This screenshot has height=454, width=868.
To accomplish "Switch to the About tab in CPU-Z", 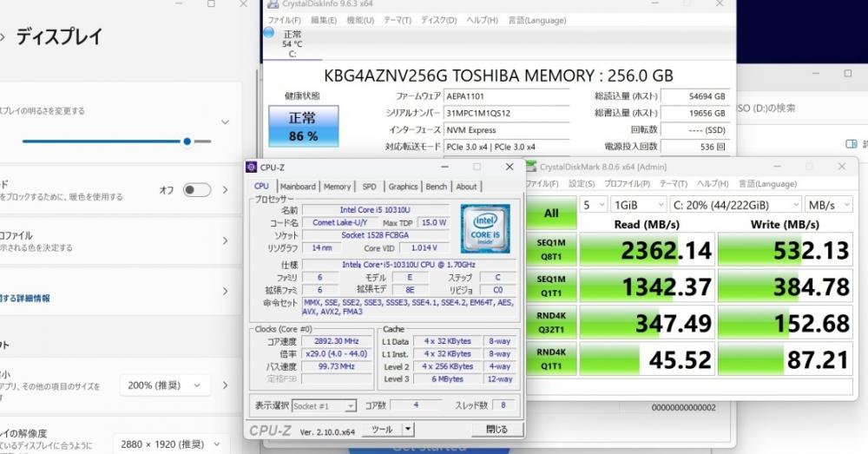I will pos(466,187).
